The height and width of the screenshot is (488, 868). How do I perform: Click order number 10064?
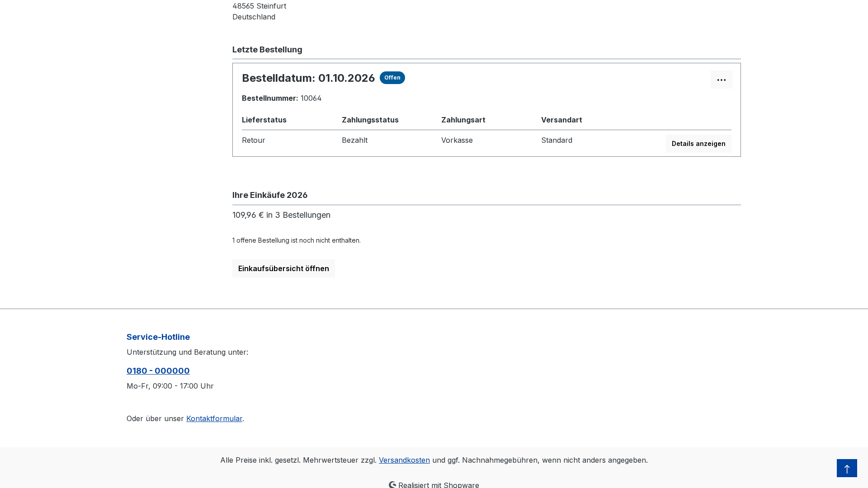click(311, 98)
